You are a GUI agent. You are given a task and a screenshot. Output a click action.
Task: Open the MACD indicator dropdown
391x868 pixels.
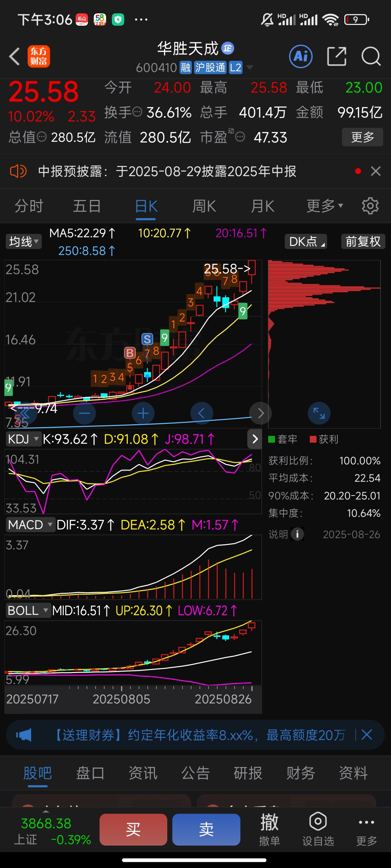pos(30,525)
